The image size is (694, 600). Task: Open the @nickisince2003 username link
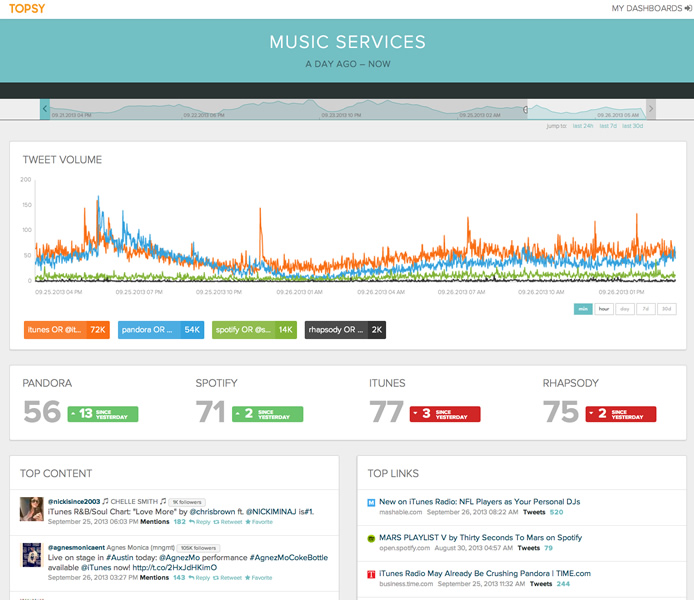74,502
